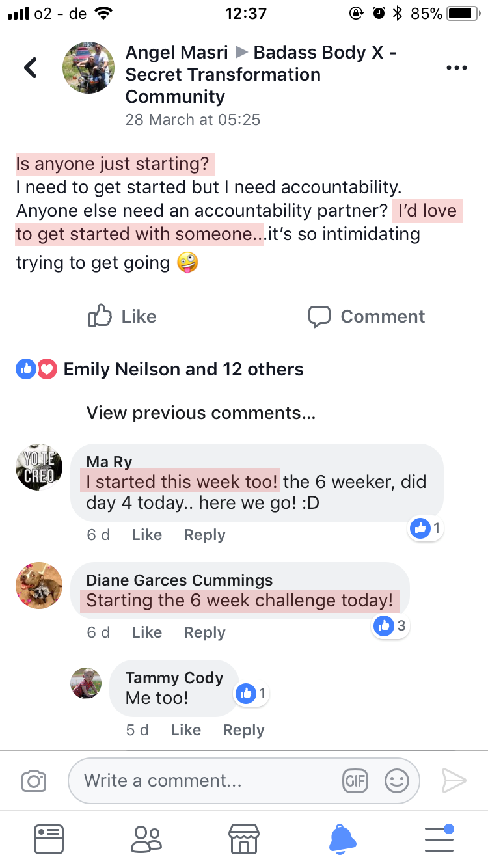The height and width of the screenshot is (868, 488).
Task: Tap the GIF icon in comment box
Action: coord(355,780)
